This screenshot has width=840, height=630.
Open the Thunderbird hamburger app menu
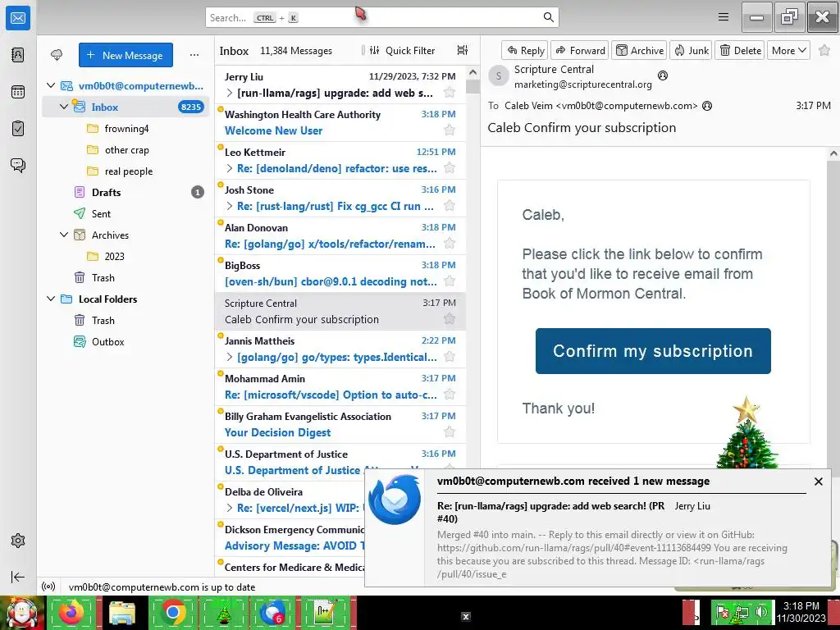point(724,17)
